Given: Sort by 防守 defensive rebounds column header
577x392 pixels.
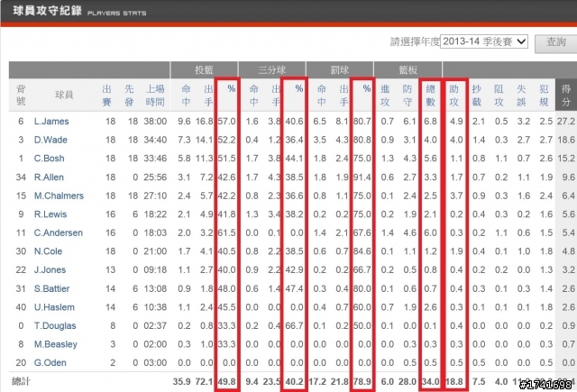Looking at the screenshot, I should point(408,96).
